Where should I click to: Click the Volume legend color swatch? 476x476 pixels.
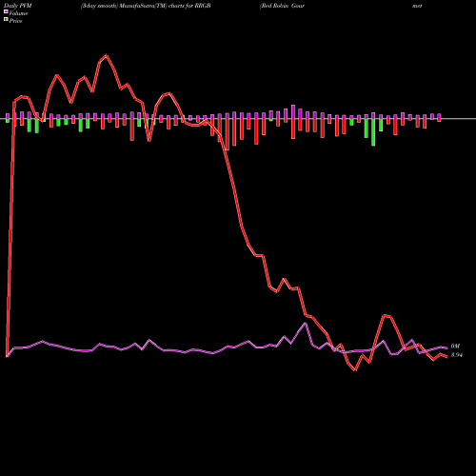click(x=6, y=11)
